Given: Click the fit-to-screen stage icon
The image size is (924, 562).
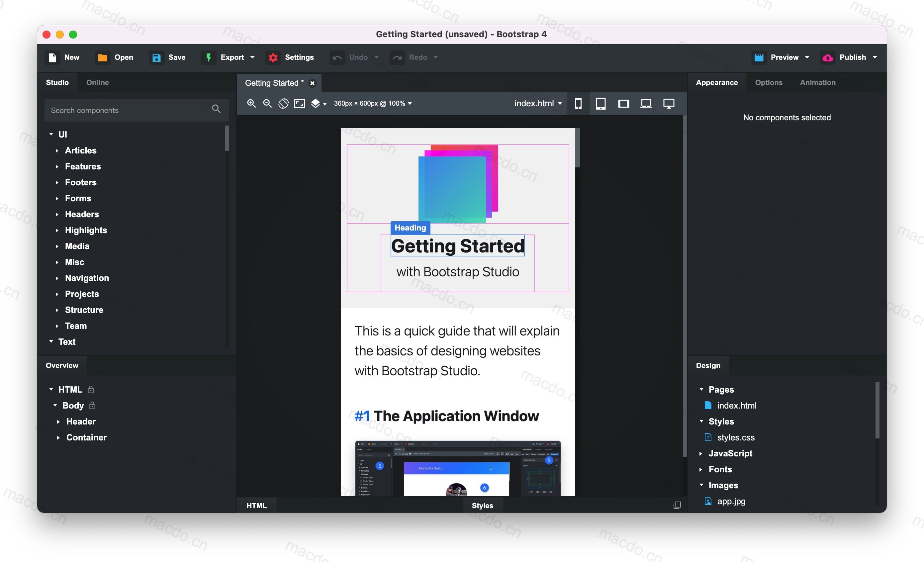Looking at the screenshot, I should coord(300,104).
